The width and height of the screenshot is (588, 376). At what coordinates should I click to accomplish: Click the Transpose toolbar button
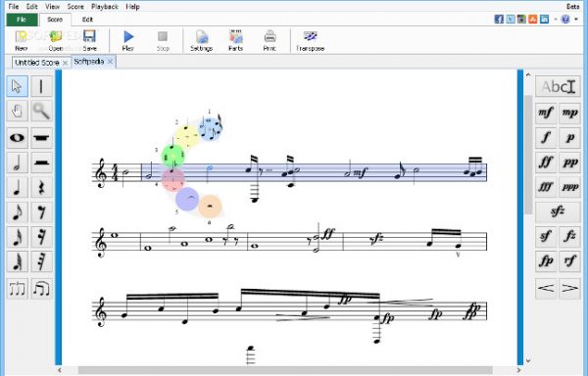click(x=310, y=41)
